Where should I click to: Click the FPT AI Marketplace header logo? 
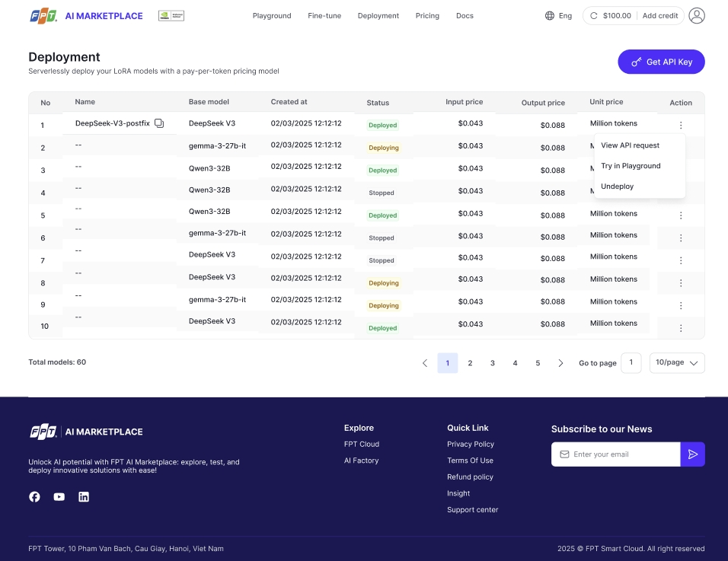point(86,15)
